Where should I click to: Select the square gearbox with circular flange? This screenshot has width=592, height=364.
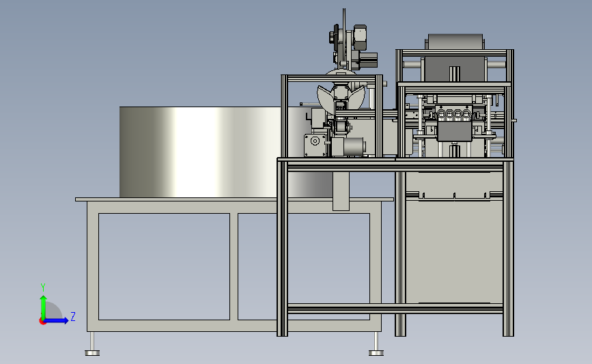pos(315,145)
